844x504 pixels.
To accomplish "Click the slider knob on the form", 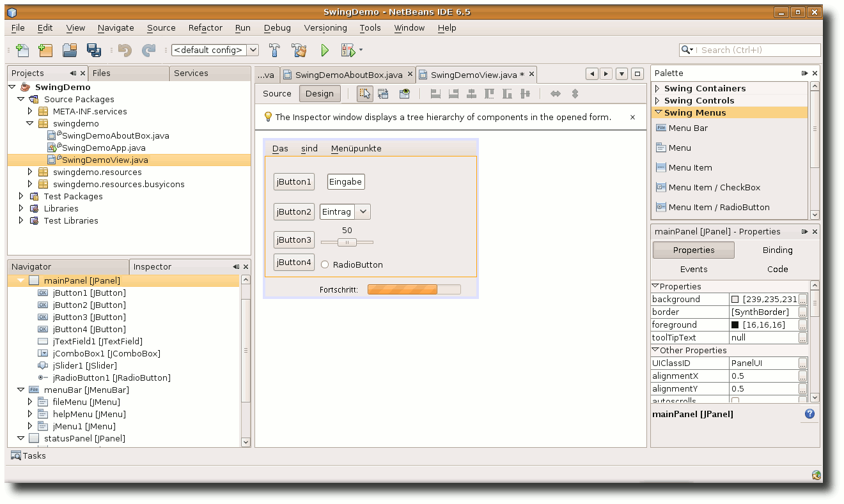I will (x=347, y=242).
